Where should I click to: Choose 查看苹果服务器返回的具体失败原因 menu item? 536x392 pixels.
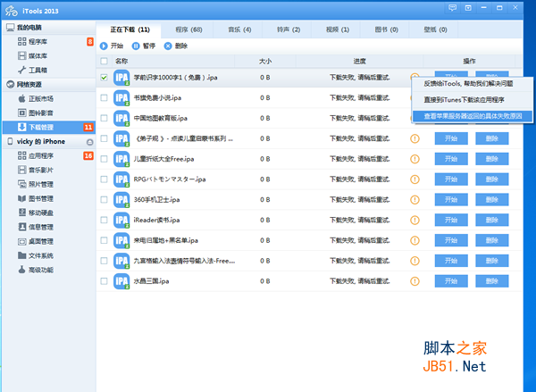coord(472,116)
